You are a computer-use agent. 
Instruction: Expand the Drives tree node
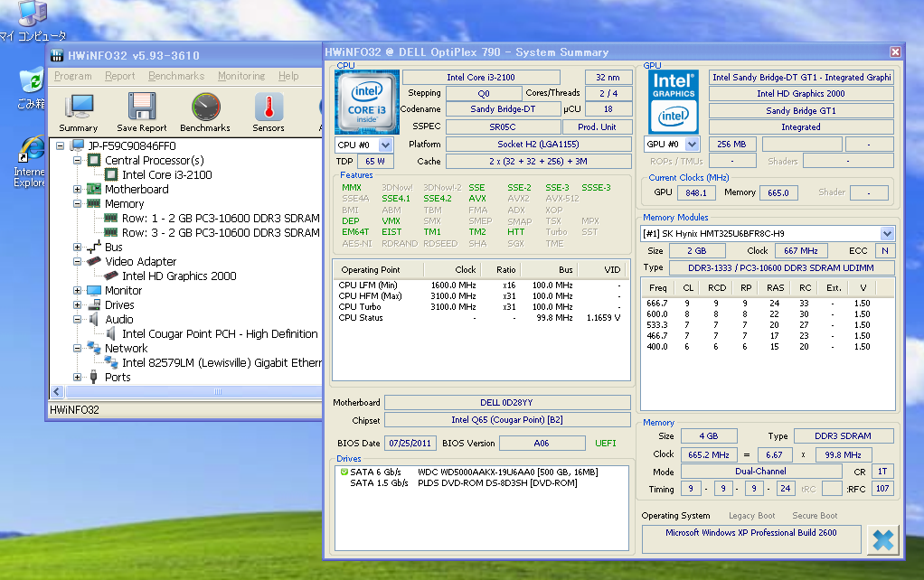pyautogui.click(x=78, y=305)
